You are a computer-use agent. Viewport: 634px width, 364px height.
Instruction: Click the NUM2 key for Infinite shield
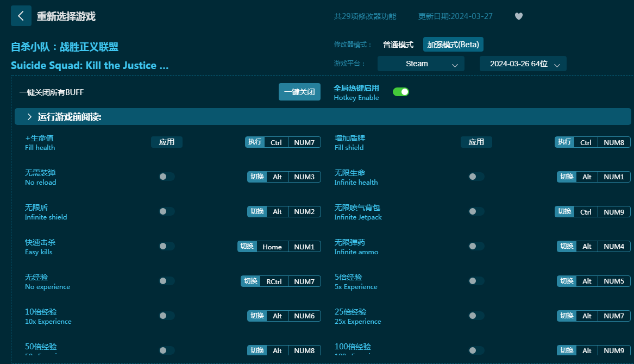point(304,212)
